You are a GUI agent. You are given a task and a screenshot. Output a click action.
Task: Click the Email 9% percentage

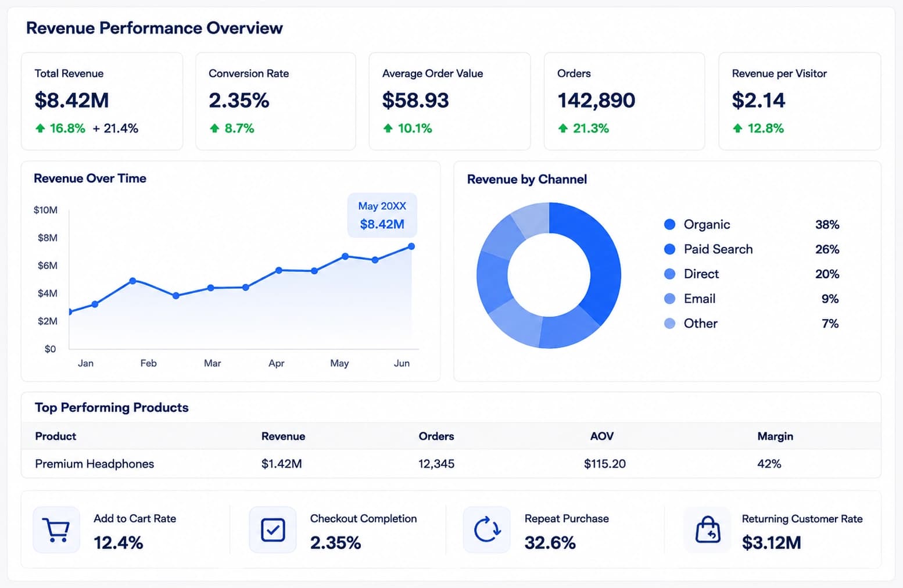click(x=830, y=299)
